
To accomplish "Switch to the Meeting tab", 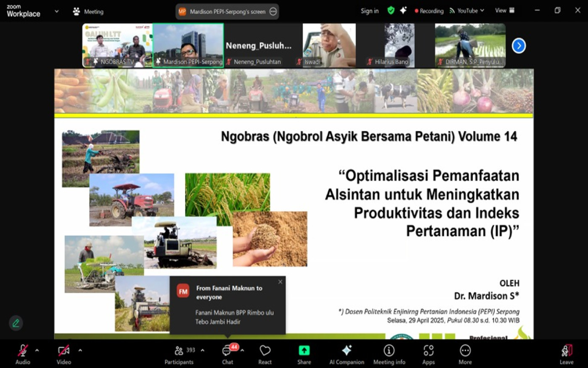I will click(x=88, y=11).
